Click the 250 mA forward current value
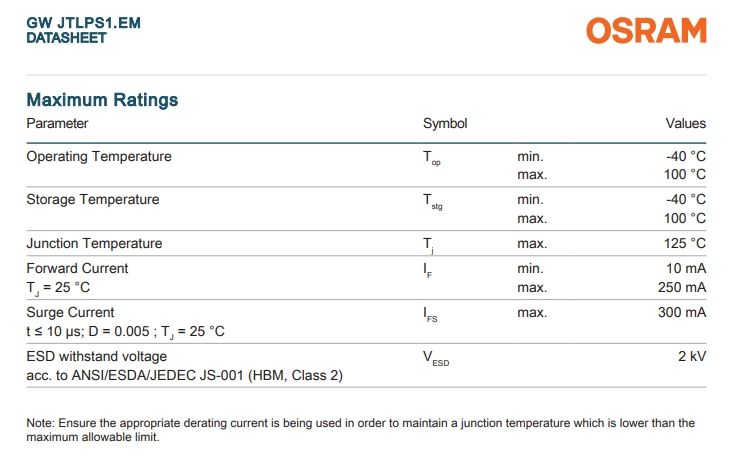Image resolution: width=730 pixels, height=471 pixels. [681, 288]
